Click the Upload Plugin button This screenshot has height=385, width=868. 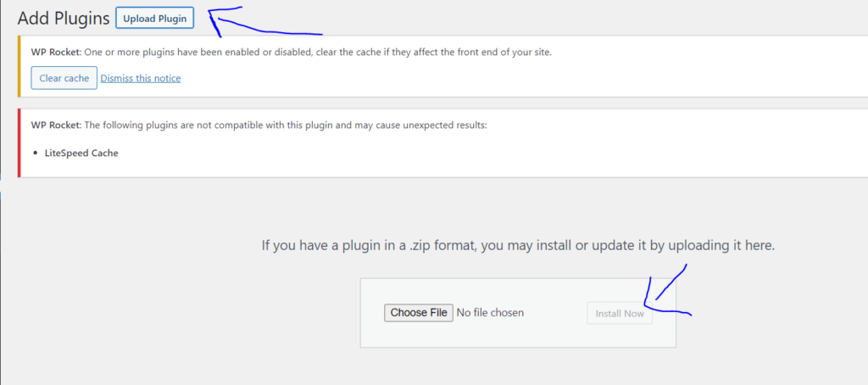(154, 19)
